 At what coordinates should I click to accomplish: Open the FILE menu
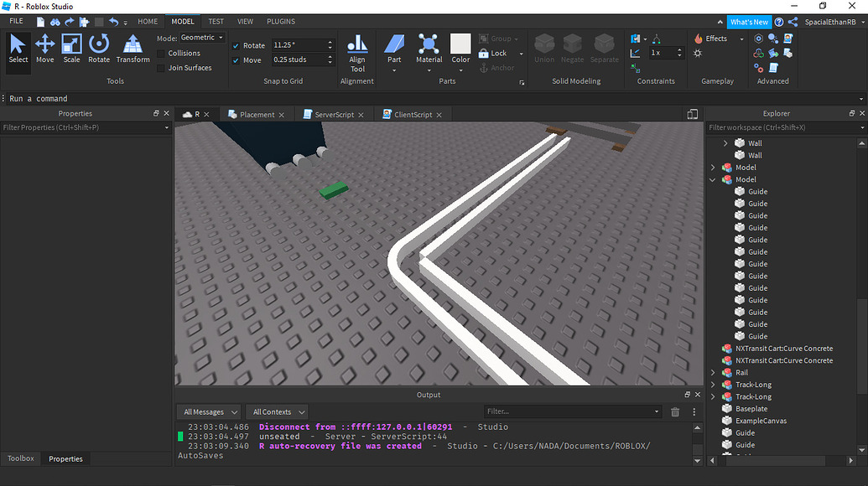(16, 21)
